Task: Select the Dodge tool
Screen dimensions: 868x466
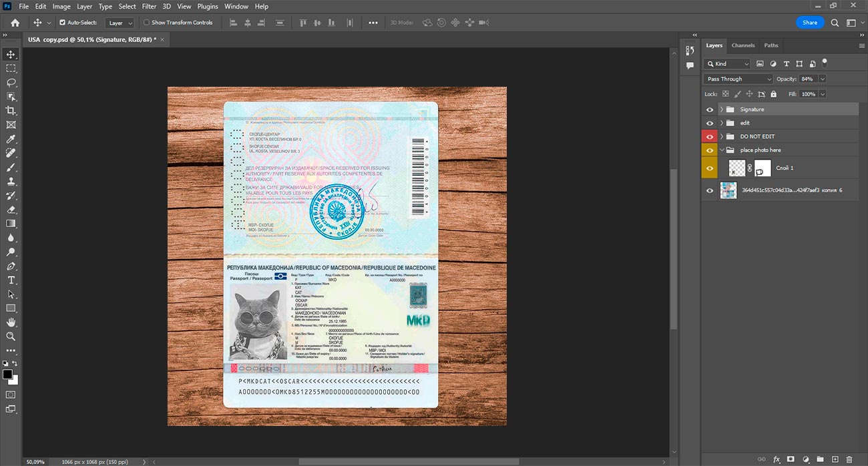Action: [11, 252]
